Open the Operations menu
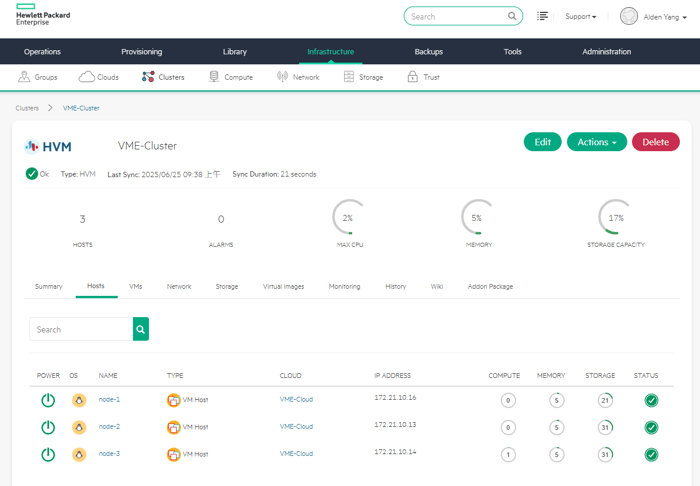Screen dimensions: 700x486 click(42, 51)
